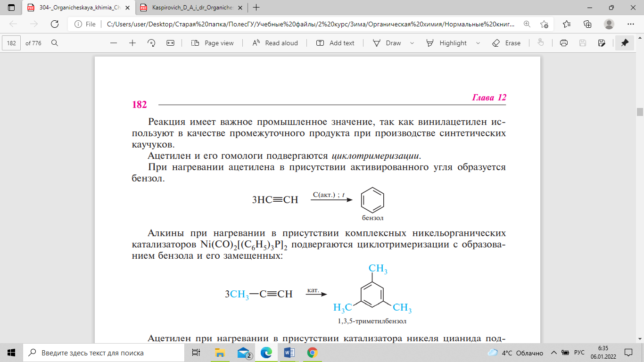Open the tab actions menu icon

(x=11, y=8)
